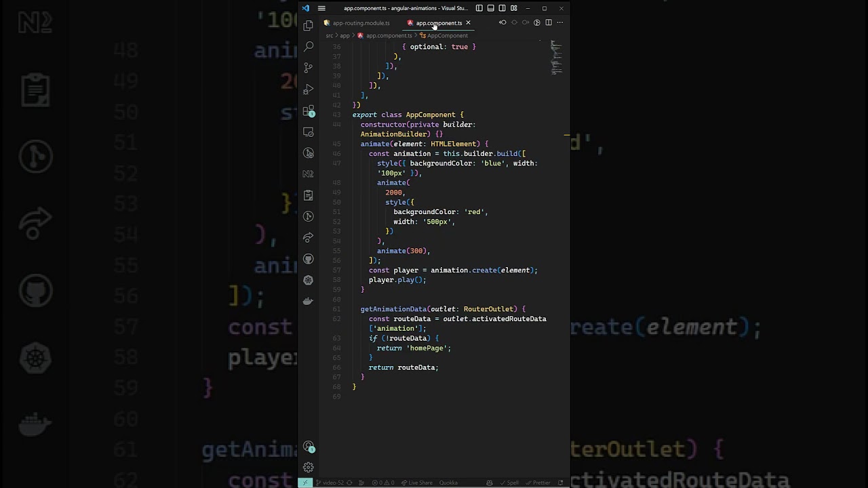Open the Run and Debug view

(309, 89)
